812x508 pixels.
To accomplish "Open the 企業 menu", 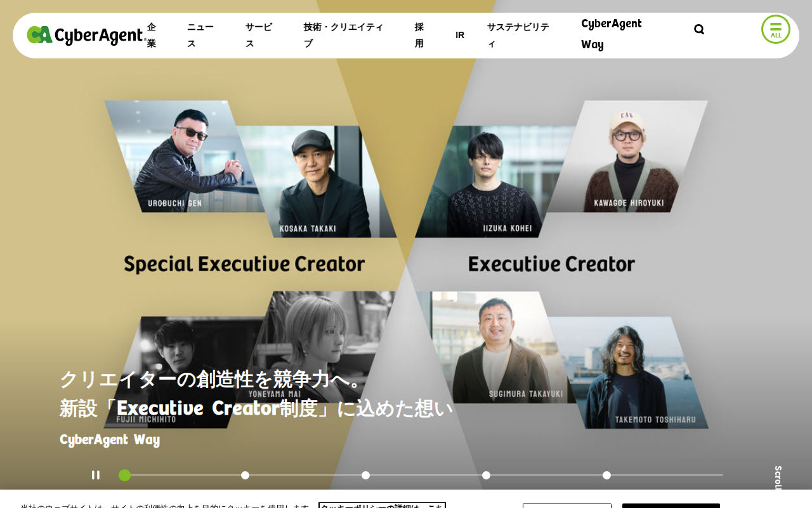I will point(152,35).
